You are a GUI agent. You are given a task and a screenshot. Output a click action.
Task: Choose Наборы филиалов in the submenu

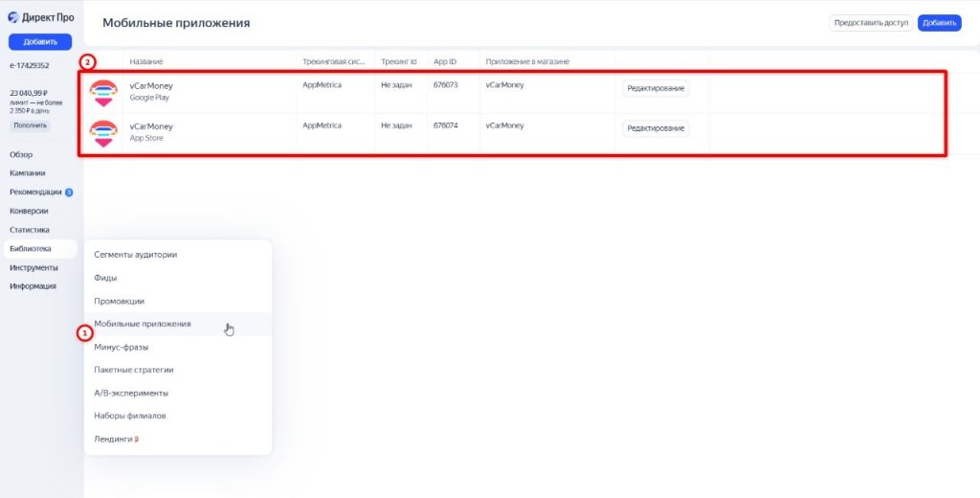(177, 416)
